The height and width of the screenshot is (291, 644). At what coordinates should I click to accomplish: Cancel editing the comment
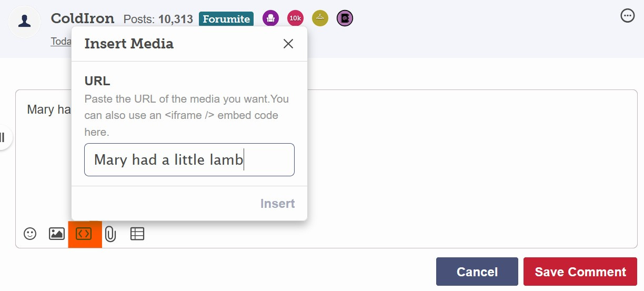(477, 272)
